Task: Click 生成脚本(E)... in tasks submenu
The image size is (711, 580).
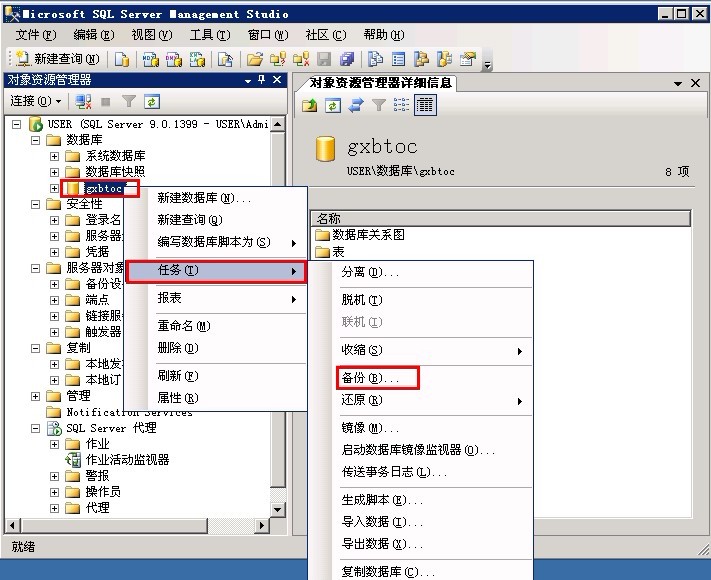Action: [420, 500]
